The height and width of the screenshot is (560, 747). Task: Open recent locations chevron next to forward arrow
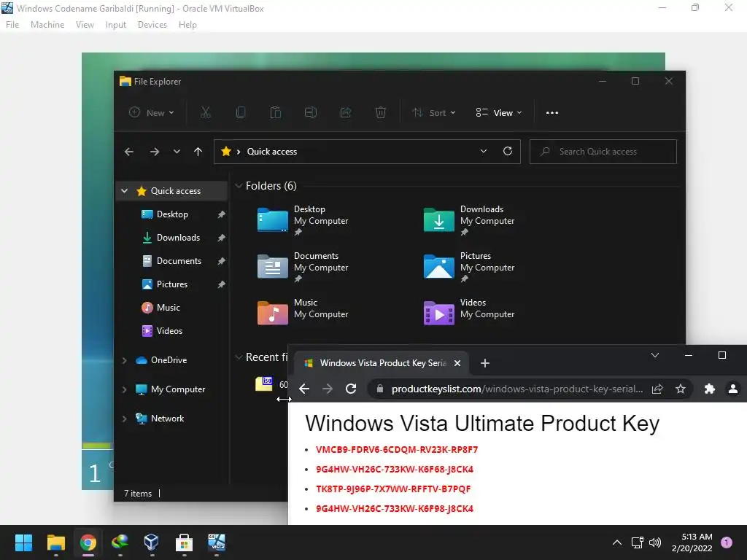click(177, 152)
